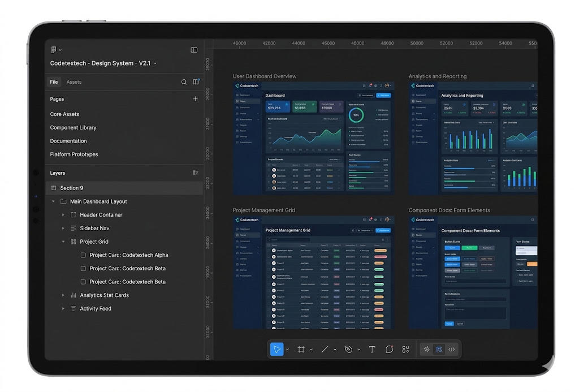Add a new page with plus icon
This screenshot has width=579, height=392.
pyautogui.click(x=195, y=98)
